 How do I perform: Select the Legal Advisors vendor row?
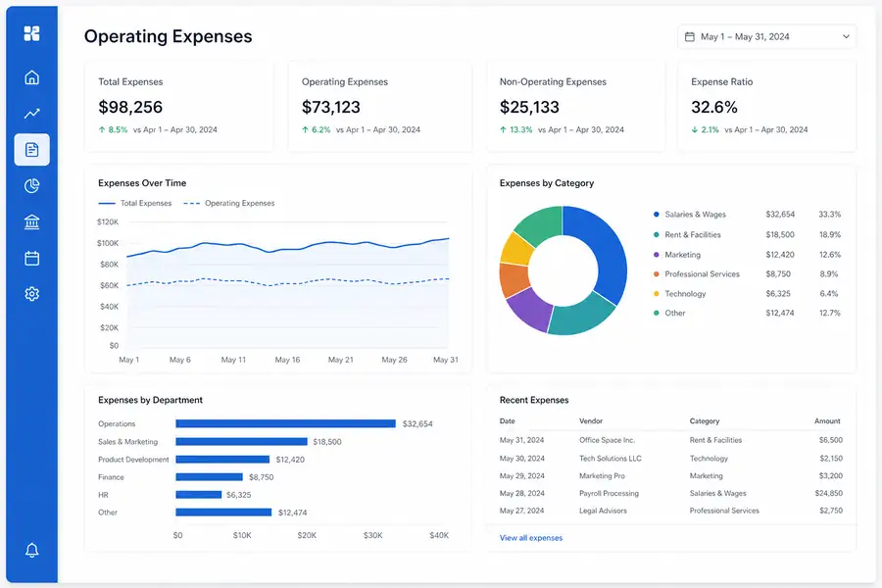pyautogui.click(x=671, y=511)
